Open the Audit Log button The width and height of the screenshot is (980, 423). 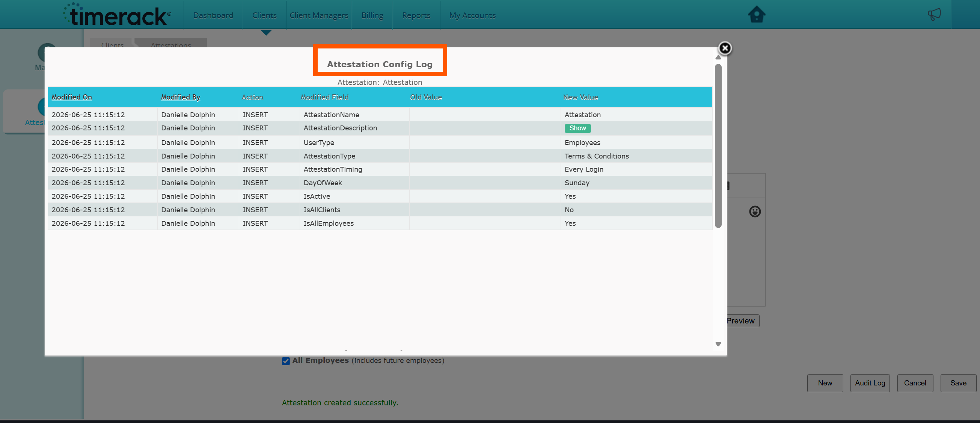tap(870, 383)
